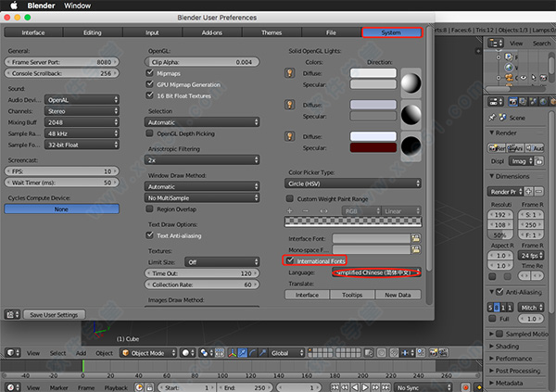
Task: Click first light Diffuse color swatch
Action: coord(373,73)
